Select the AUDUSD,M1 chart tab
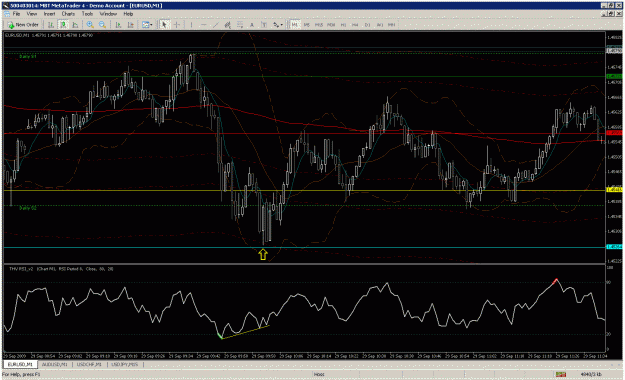 (x=55, y=364)
